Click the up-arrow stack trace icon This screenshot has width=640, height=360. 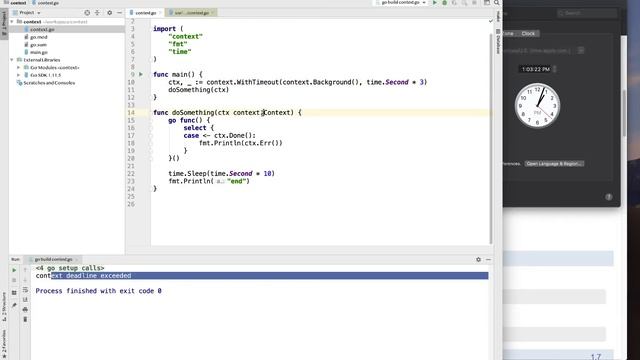[25, 270]
